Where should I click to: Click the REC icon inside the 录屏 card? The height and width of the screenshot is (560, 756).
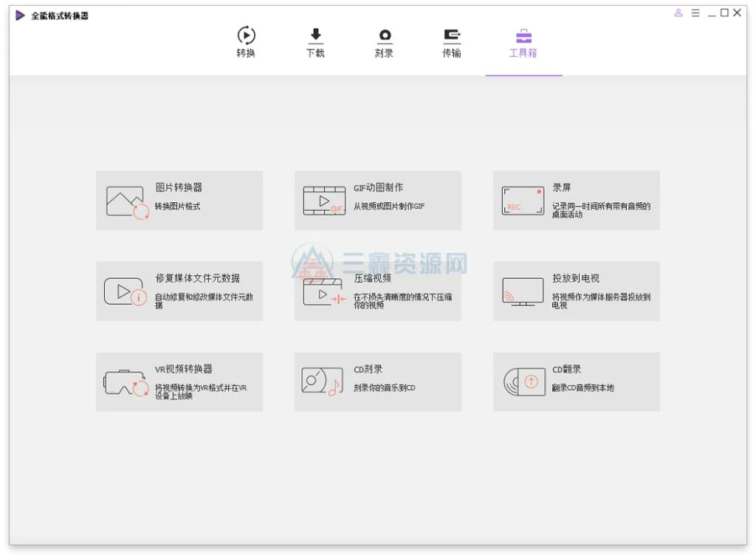pyautogui.click(x=522, y=201)
